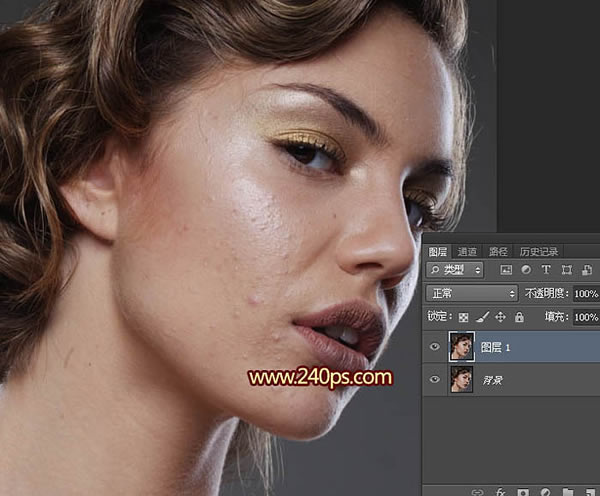Hide 图层 1 using its eye icon

(434, 347)
